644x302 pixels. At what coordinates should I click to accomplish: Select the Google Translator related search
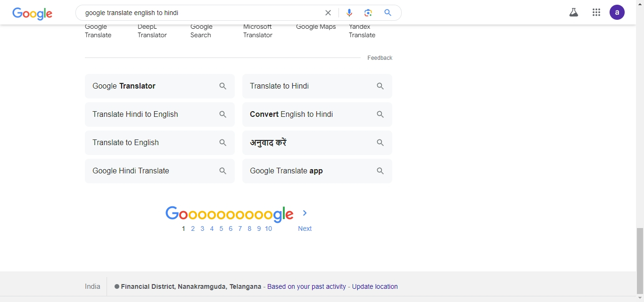pos(160,86)
